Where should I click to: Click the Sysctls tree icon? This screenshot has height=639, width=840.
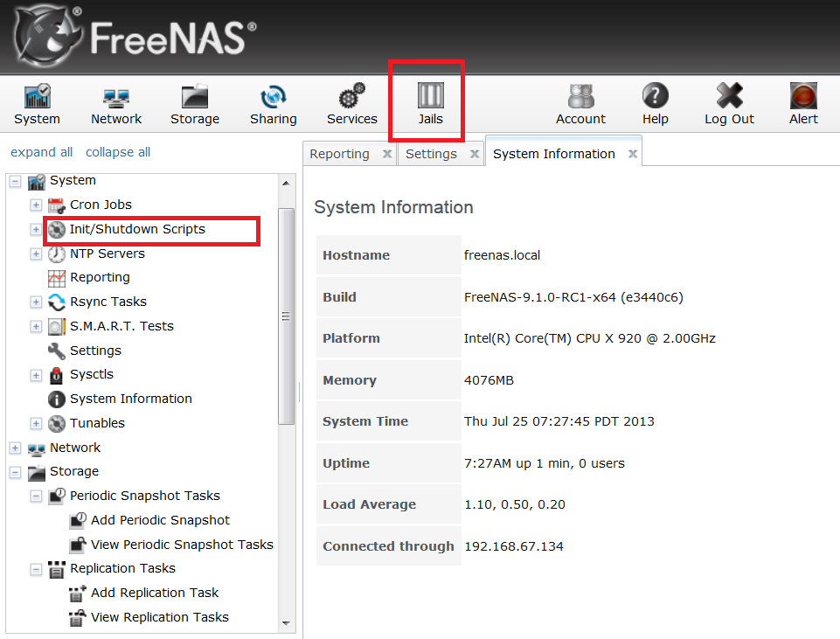pos(56,375)
